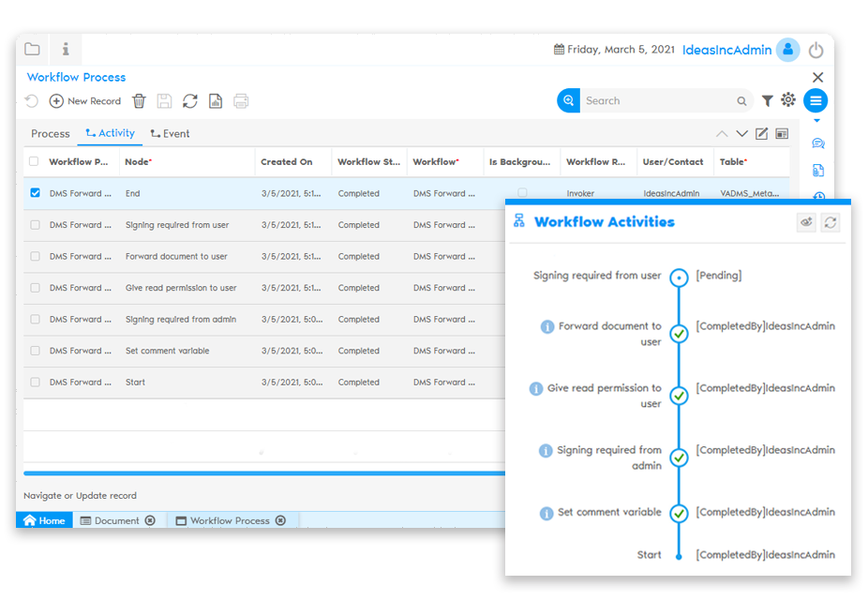This screenshot has height=601, width=868.
Task: Toggle the select-all checkbox in the header
Action: coord(35,161)
